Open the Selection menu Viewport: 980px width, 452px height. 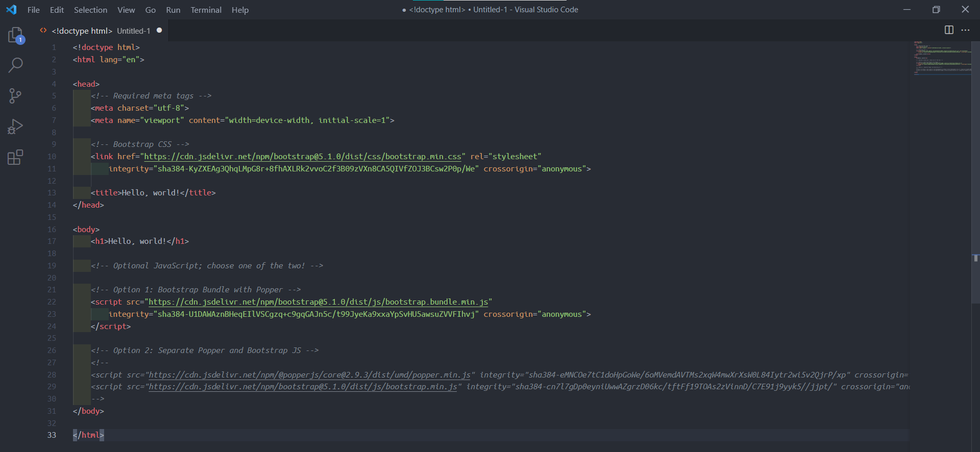point(90,10)
